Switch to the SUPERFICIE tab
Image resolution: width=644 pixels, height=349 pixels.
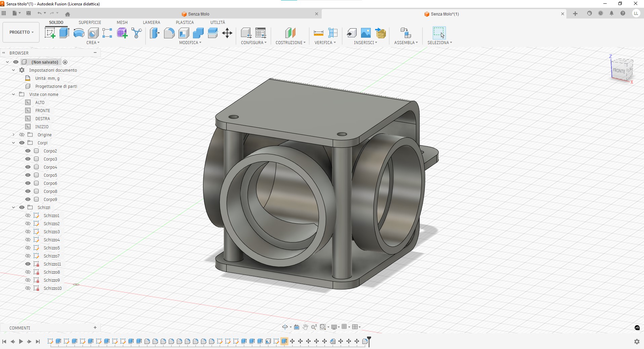tap(90, 22)
